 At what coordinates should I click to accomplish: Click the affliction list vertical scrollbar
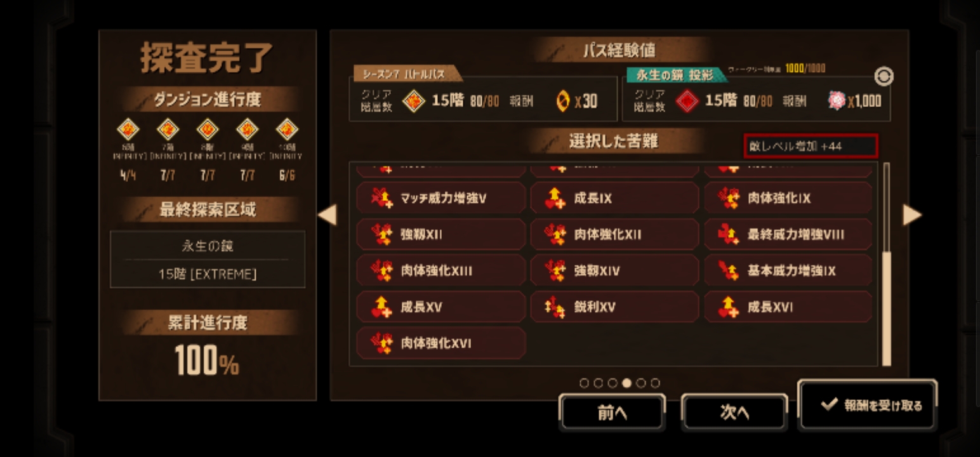887,264
